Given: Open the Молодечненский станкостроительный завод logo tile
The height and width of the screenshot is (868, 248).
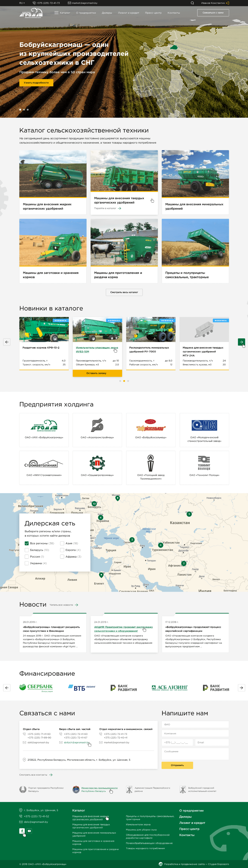Looking at the screenshot, I should pos(204,430).
